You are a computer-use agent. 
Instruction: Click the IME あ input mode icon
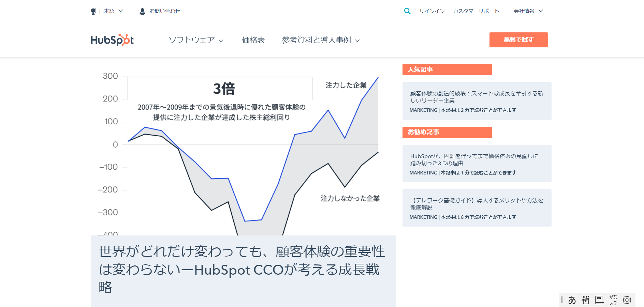pyautogui.click(x=572, y=300)
